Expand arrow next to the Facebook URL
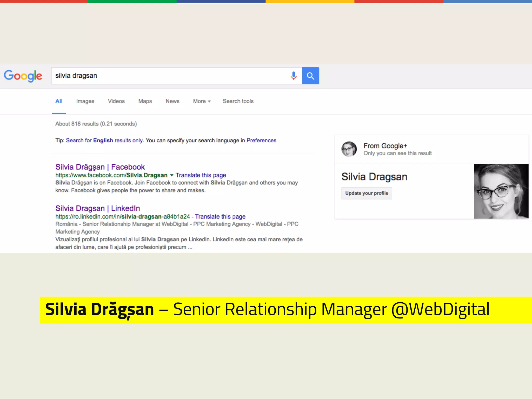532x399 pixels. coord(171,175)
